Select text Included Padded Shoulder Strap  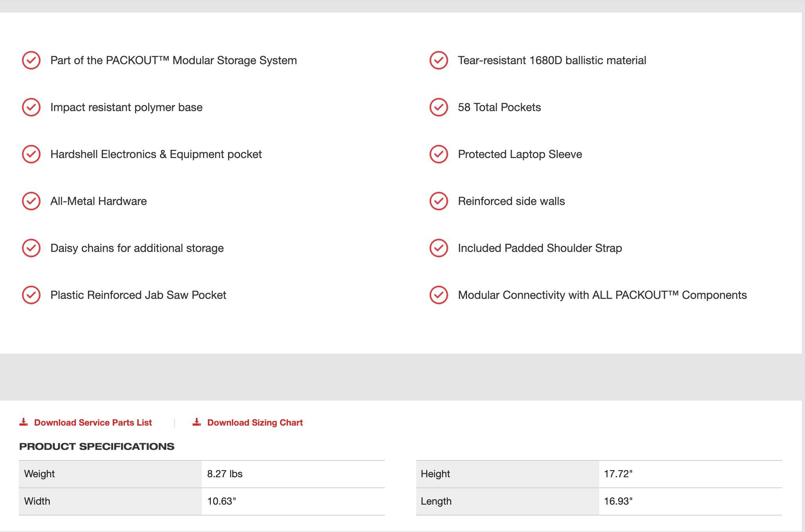click(x=540, y=248)
